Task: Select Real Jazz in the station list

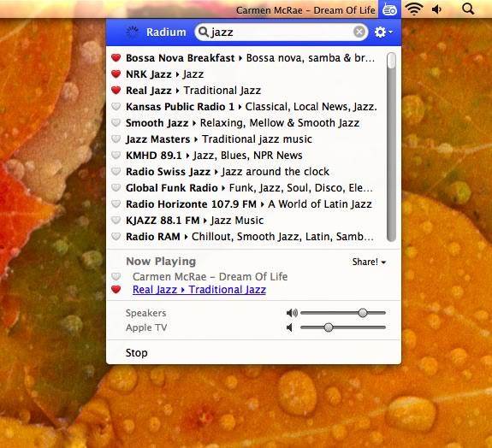Action: point(193,91)
